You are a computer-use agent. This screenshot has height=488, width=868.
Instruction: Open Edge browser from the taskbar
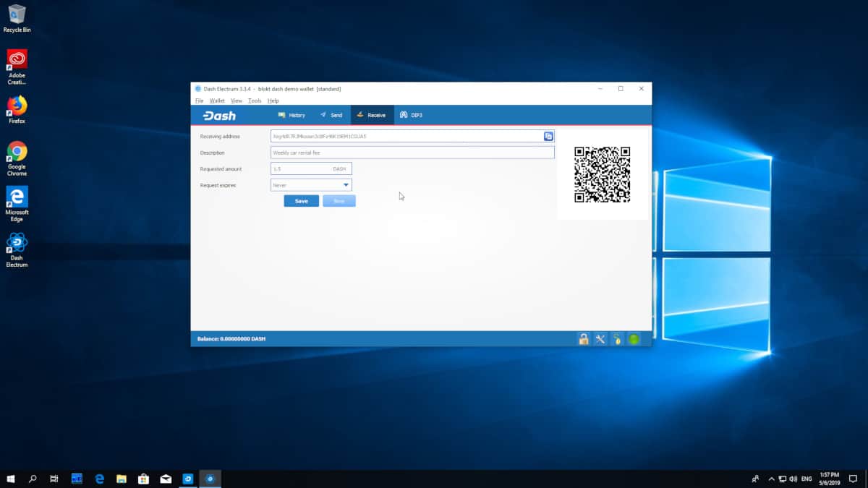pos(100,479)
